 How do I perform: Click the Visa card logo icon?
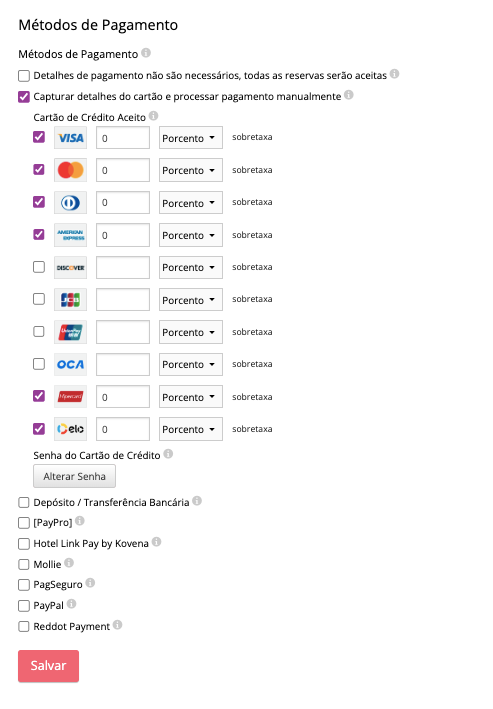(x=70, y=138)
